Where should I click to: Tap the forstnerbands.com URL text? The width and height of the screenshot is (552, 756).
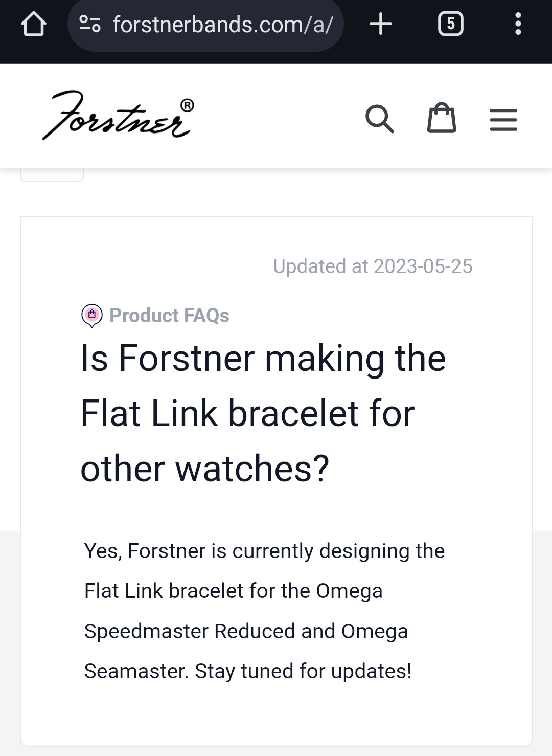pos(222,25)
